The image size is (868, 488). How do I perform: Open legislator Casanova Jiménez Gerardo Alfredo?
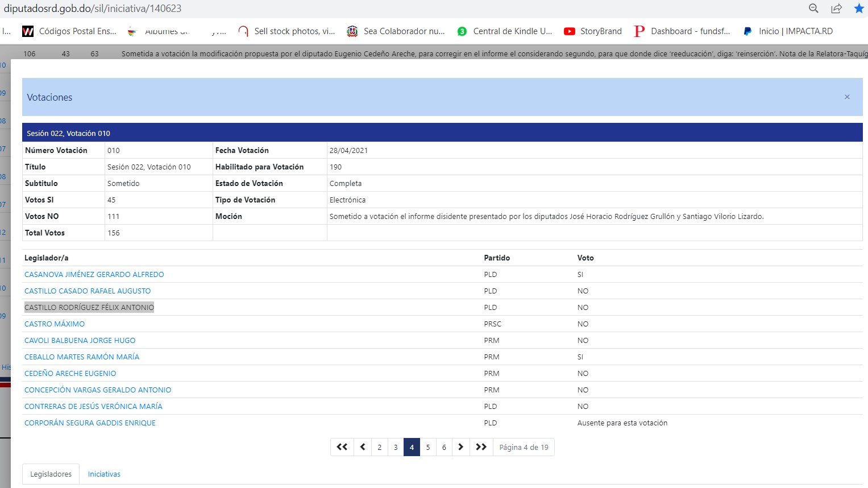pos(94,274)
